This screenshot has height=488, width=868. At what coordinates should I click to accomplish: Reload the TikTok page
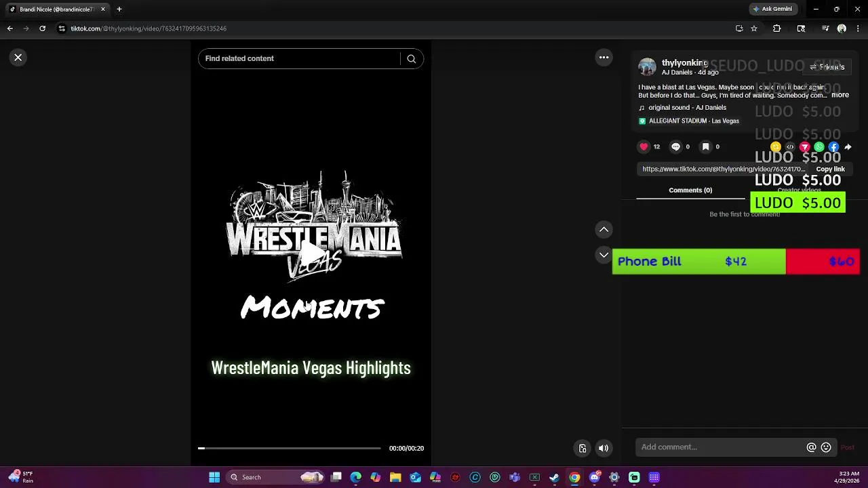click(42, 28)
